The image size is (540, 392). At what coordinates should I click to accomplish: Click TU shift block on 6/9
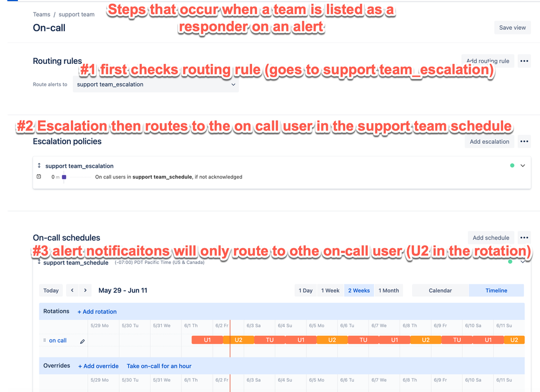tap(457, 340)
